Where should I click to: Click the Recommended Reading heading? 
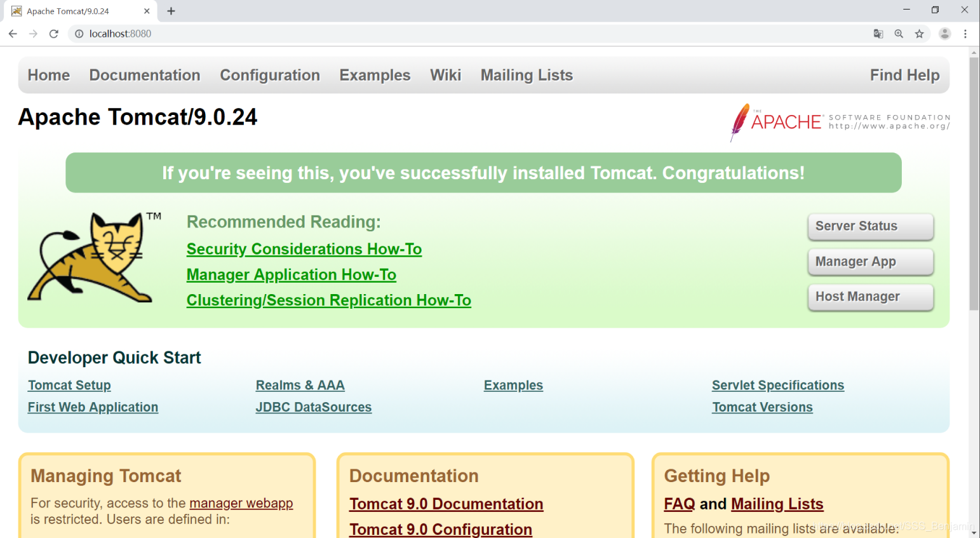pos(284,222)
